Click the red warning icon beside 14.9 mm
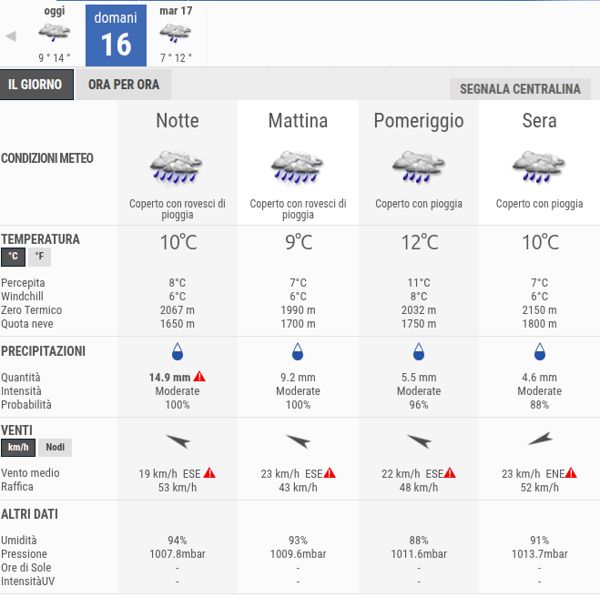This screenshot has height=597, width=600. pos(200,377)
